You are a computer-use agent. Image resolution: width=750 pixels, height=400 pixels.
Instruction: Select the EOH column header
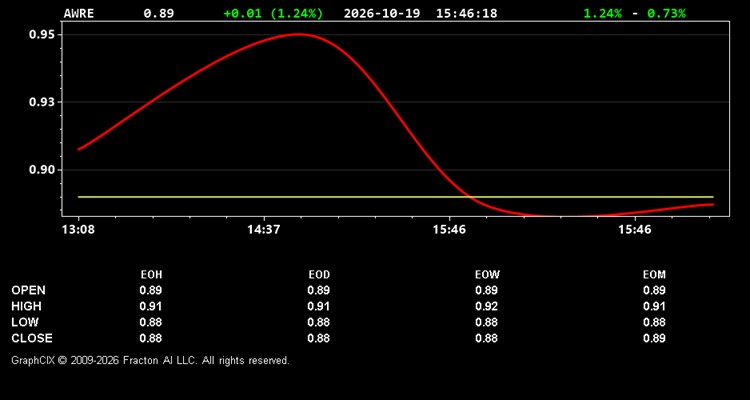(151, 275)
